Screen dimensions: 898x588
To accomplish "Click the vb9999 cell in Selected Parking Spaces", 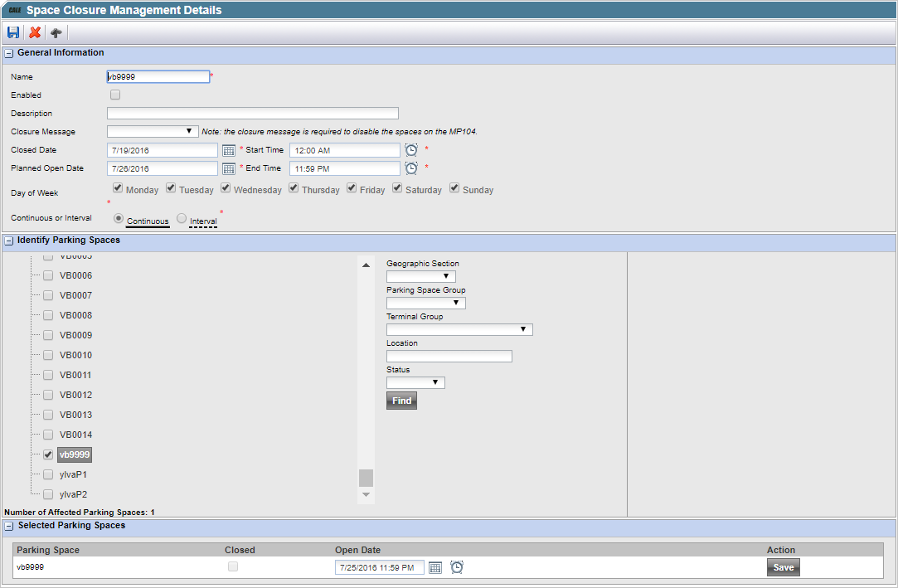I will pyautogui.click(x=31, y=566).
